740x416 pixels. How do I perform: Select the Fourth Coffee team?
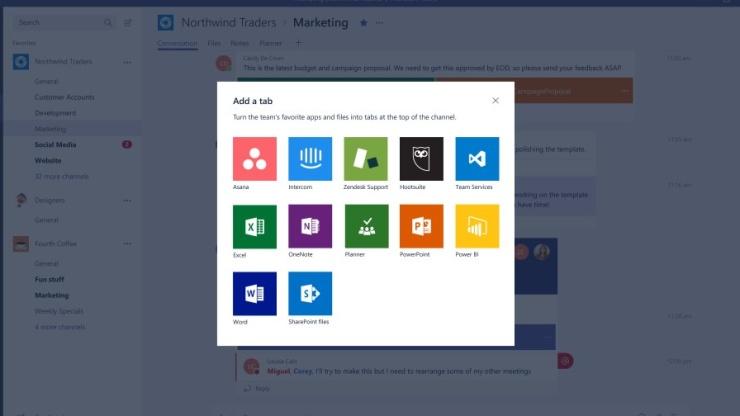pos(55,244)
